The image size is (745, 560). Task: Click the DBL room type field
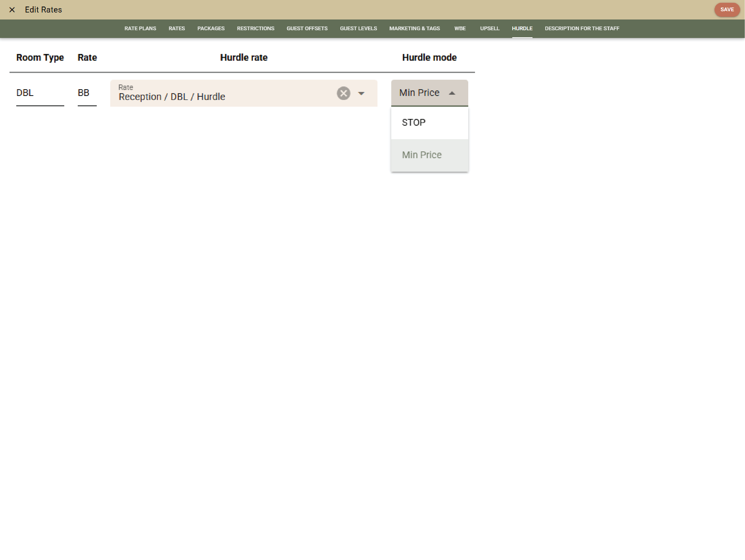pos(40,93)
